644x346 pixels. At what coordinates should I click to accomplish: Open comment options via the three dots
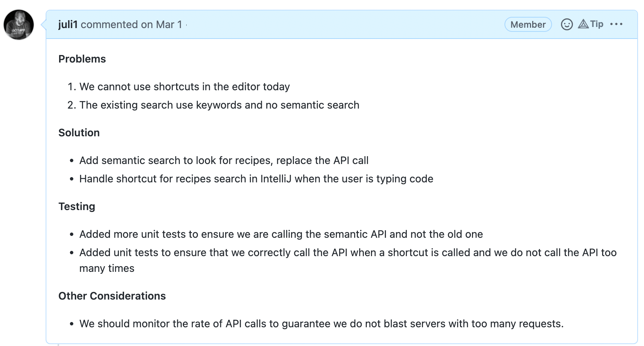coord(617,24)
